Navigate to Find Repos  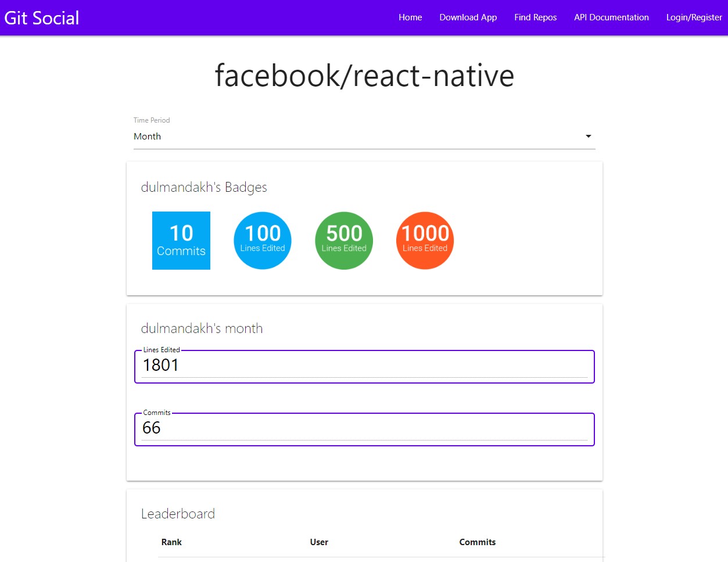pyautogui.click(x=536, y=17)
